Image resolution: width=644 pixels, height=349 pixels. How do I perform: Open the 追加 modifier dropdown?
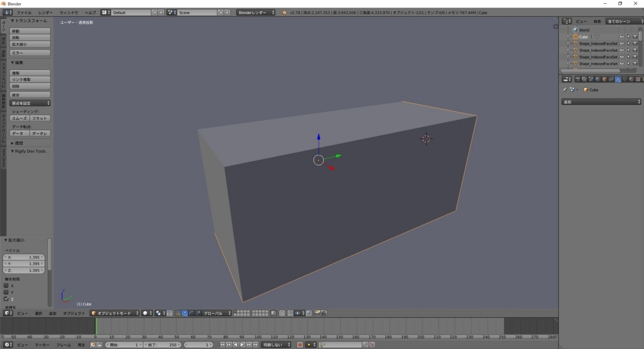pos(601,101)
